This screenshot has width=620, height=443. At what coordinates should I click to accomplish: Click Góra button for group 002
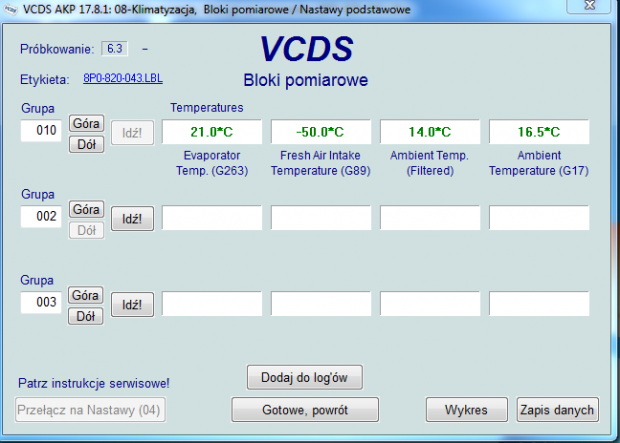pos(87,209)
